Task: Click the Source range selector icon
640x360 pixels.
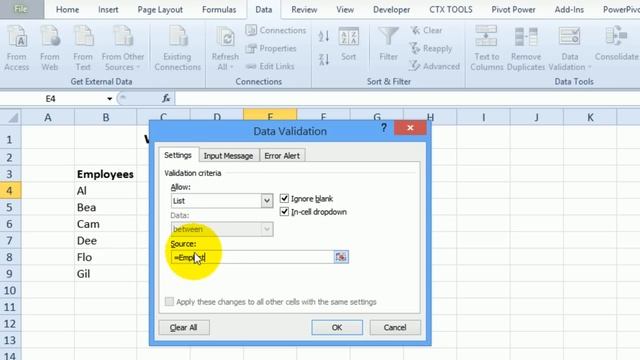Action: 341,257
